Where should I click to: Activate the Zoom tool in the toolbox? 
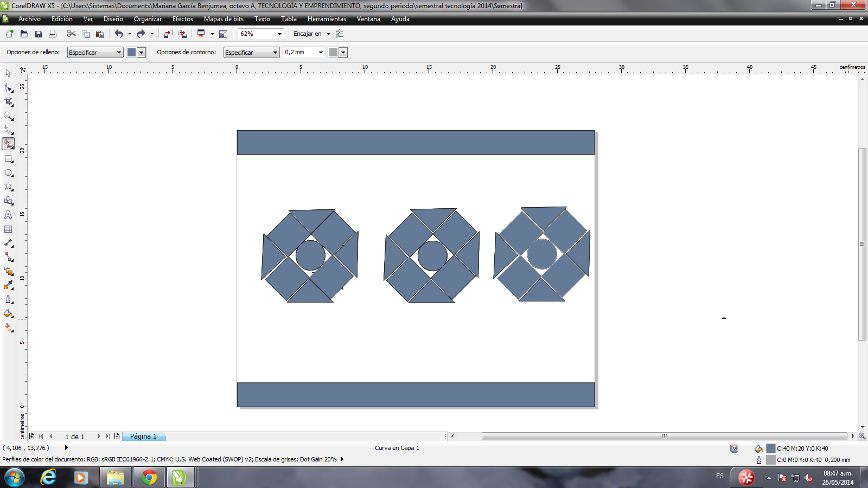[8, 115]
